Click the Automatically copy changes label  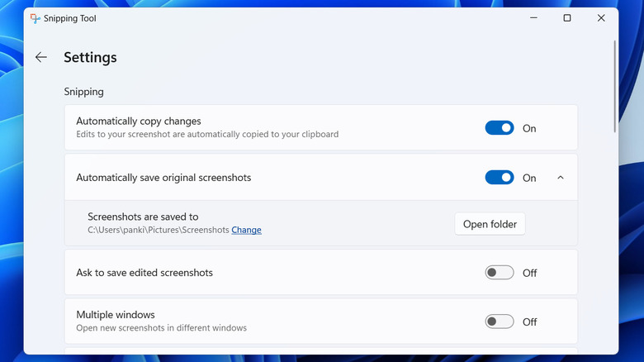tap(139, 121)
